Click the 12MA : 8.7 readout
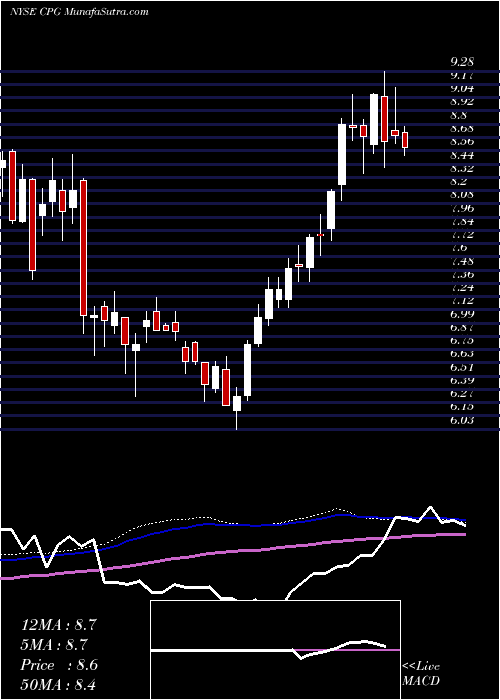This screenshot has width=500, height=700. tap(58, 625)
